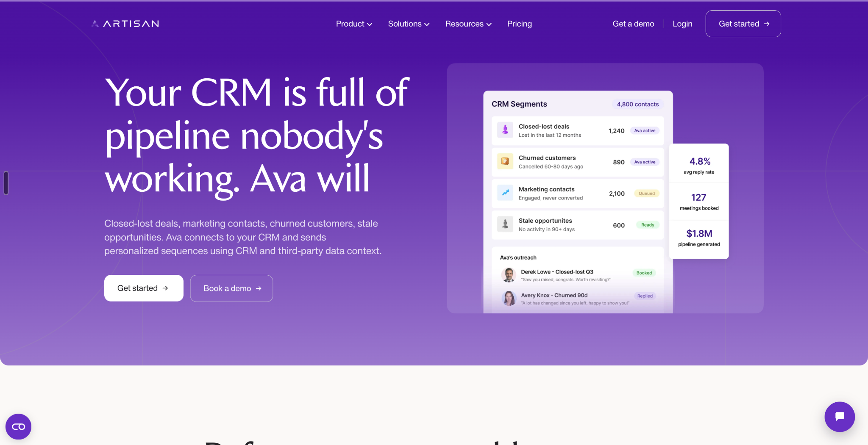This screenshot has height=445, width=868.
Task: Click the Get a demo link
Action: pos(633,24)
